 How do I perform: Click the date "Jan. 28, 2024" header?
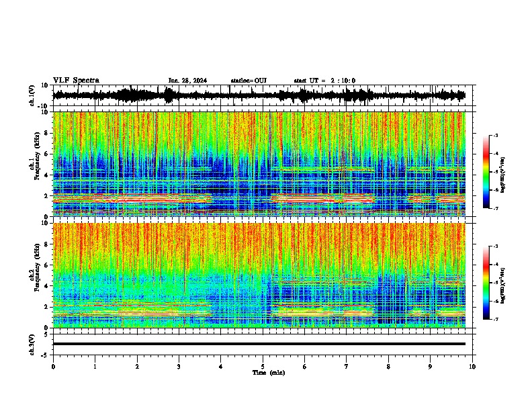(x=187, y=81)
